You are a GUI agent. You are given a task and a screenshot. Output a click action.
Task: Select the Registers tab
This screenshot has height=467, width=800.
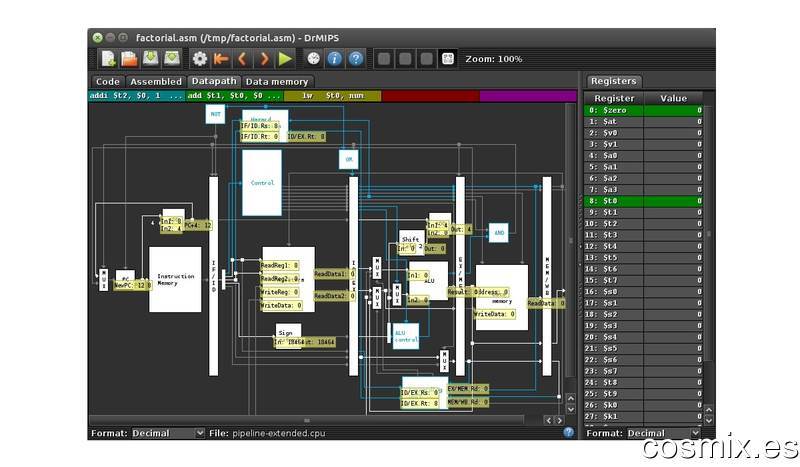[613, 81]
